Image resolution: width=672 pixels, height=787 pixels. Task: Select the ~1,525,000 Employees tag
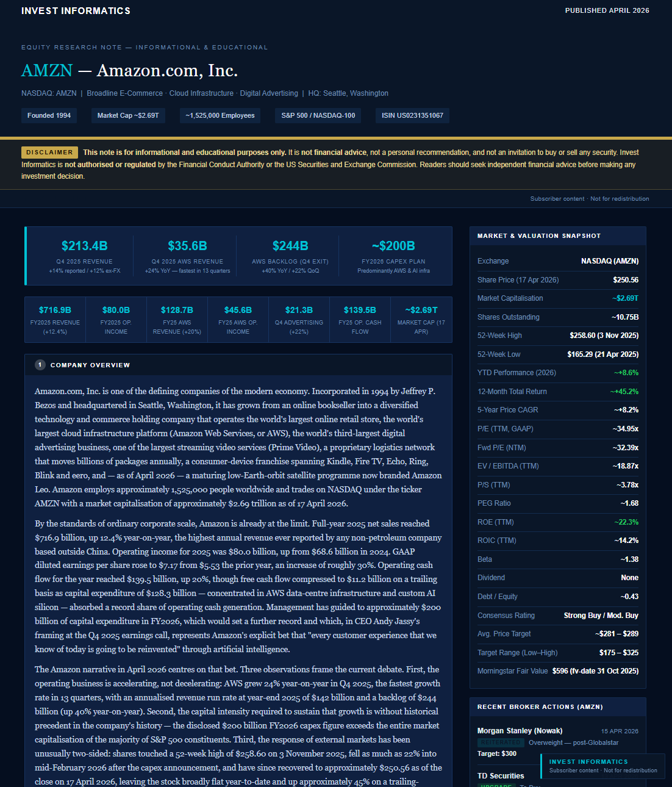coord(220,115)
